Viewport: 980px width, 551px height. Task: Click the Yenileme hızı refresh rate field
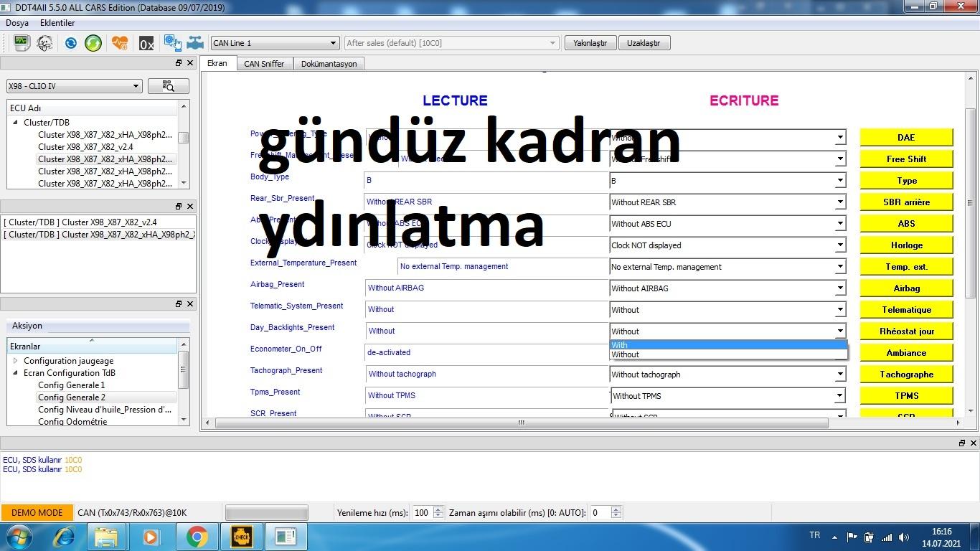[422, 512]
